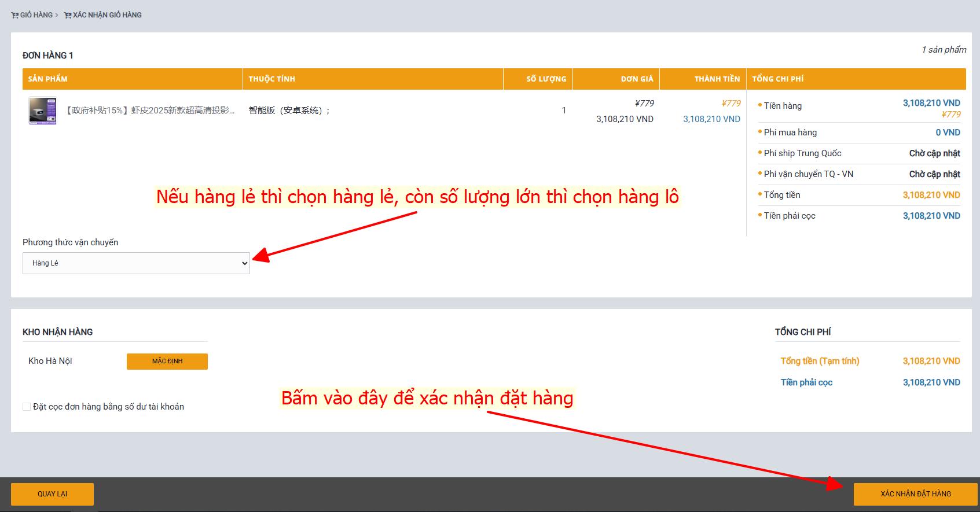This screenshot has width=980, height=512.
Task: Click the SẢN PHẨM column header
Action: [47, 79]
